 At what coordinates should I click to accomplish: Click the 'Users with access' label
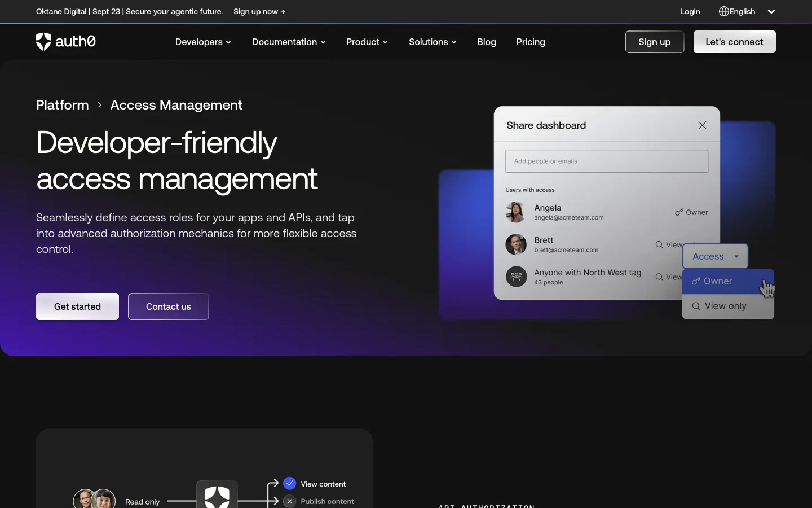click(x=530, y=190)
